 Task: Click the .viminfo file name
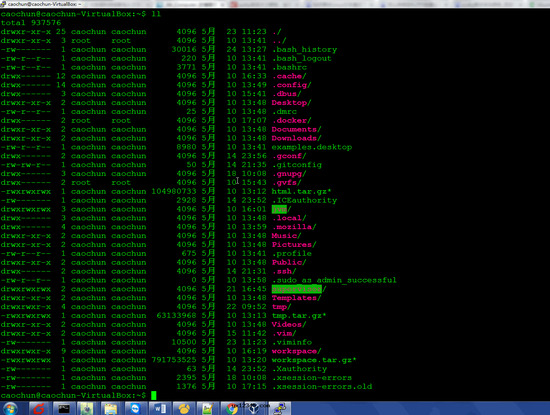(291, 342)
